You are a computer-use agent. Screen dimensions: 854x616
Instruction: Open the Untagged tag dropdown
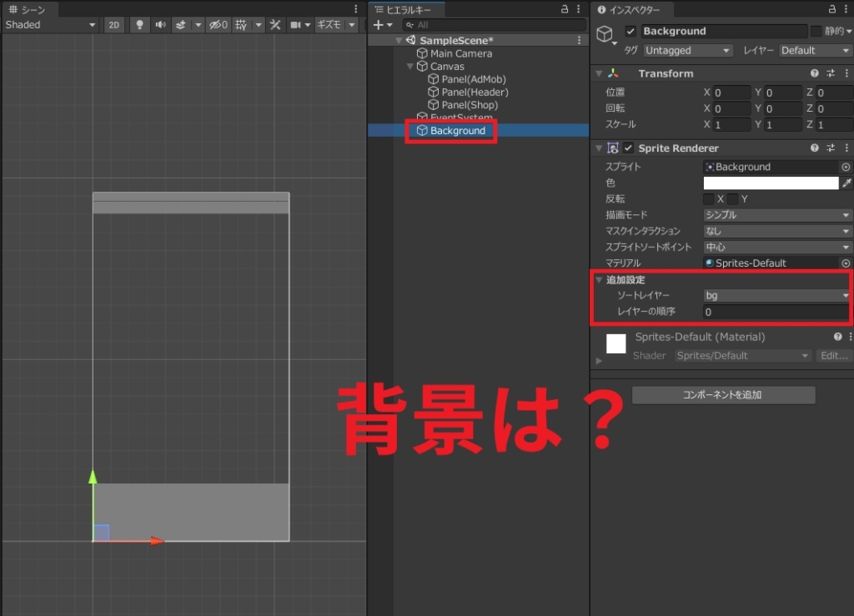coord(690,50)
